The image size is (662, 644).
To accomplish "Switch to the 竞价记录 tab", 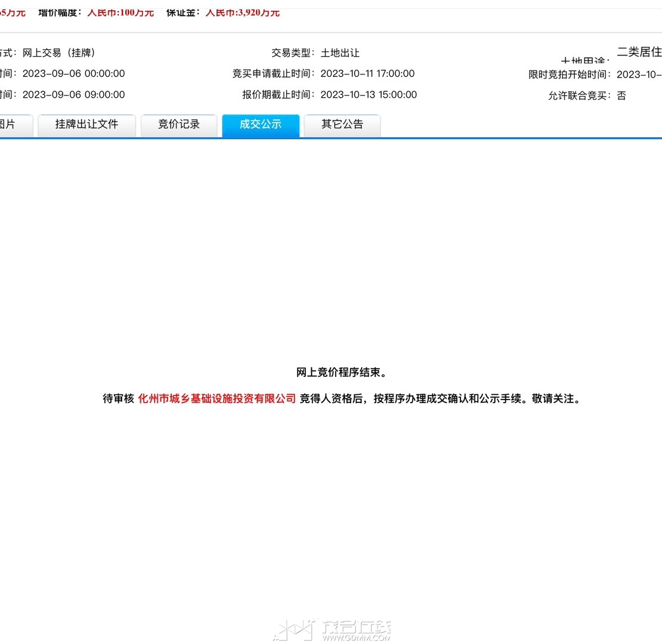I will point(178,125).
